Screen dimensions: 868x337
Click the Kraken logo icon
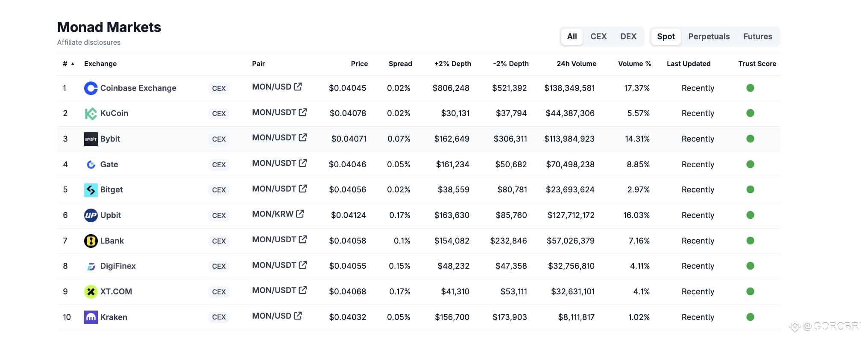click(91, 317)
